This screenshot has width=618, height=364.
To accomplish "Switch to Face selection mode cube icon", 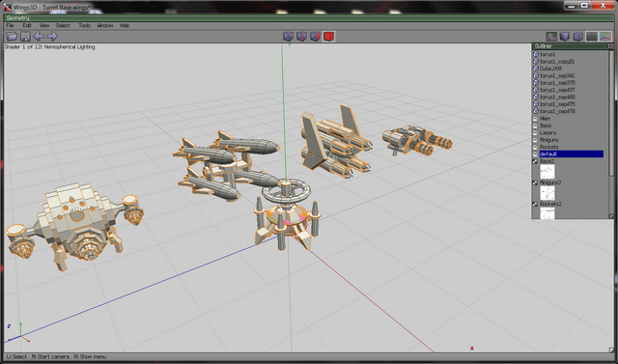I will point(315,37).
